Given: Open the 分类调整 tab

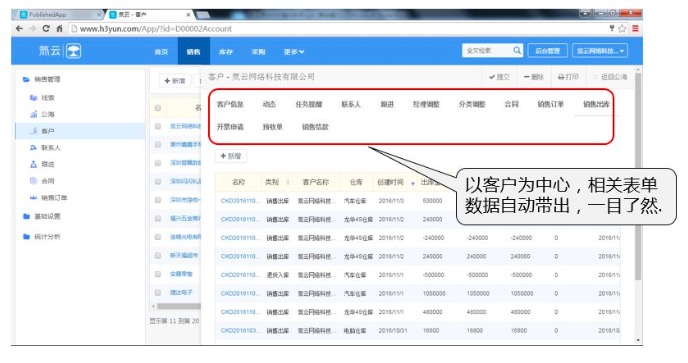Looking at the screenshot, I should pyautogui.click(x=472, y=104).
